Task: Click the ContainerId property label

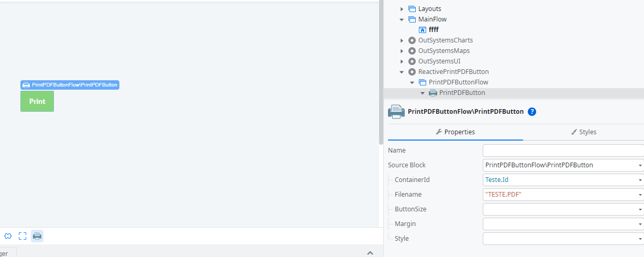Action: point(412,180)
